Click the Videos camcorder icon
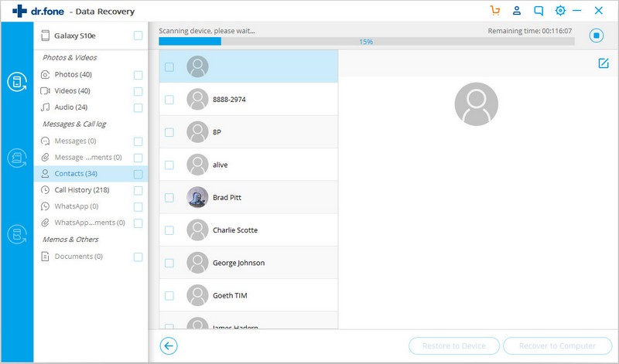 [46, 90]
